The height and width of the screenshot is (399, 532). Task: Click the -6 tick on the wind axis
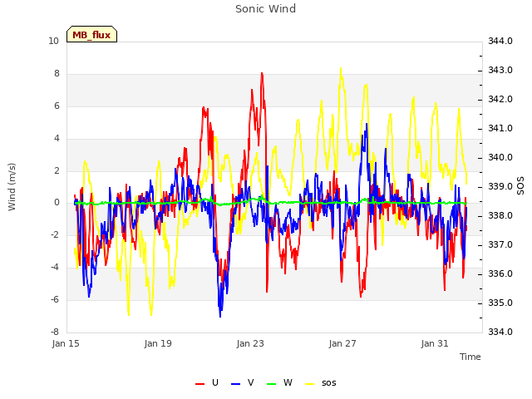coord(55,299)
